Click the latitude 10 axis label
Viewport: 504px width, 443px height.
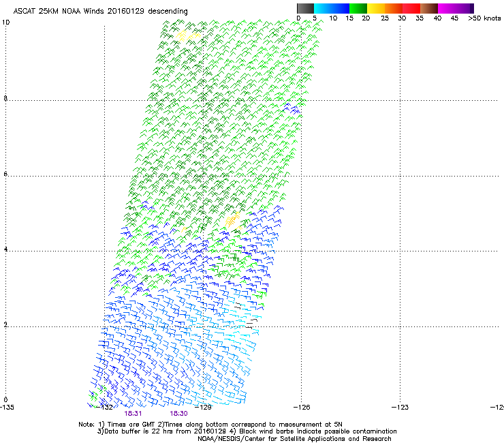pyautogui.click(x=6, y=22)
